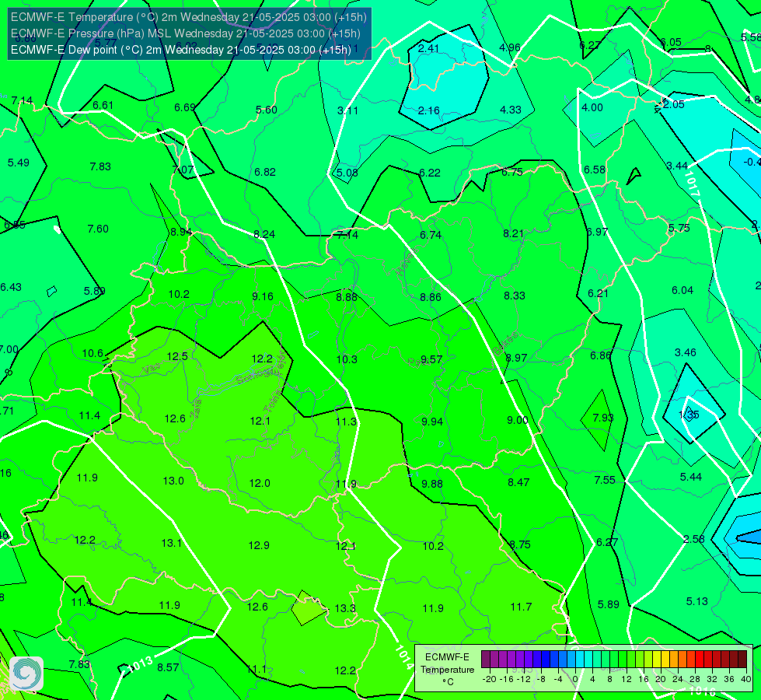Click the 11.7 temperature value
This screenshot has width=761, height=700.
click(x=522, y=607)
